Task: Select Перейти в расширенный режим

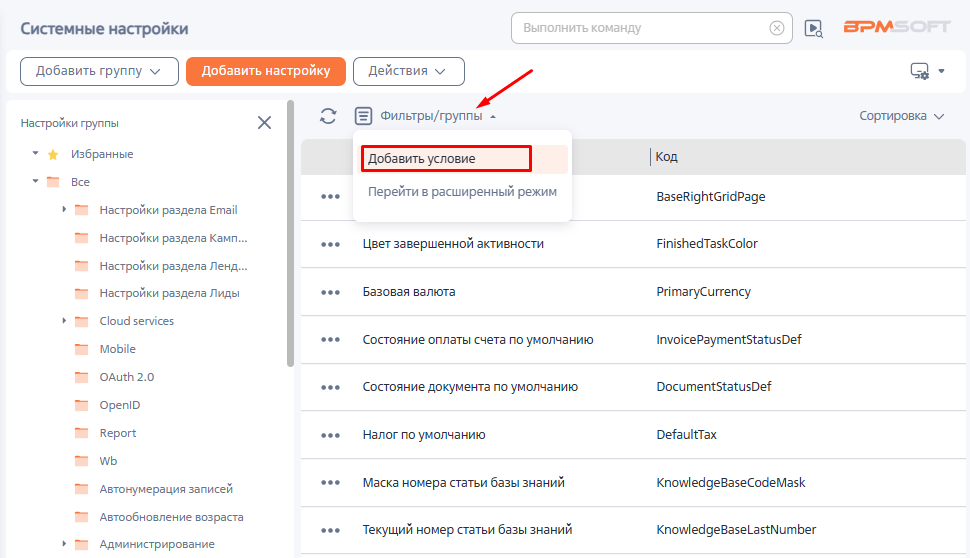Action: tap(462, 191)
